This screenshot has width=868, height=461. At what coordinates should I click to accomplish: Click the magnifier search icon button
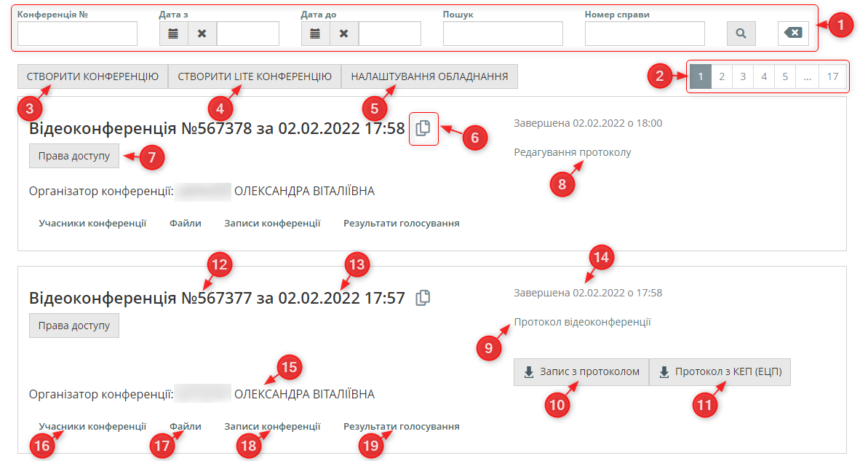tap(741, 34)
